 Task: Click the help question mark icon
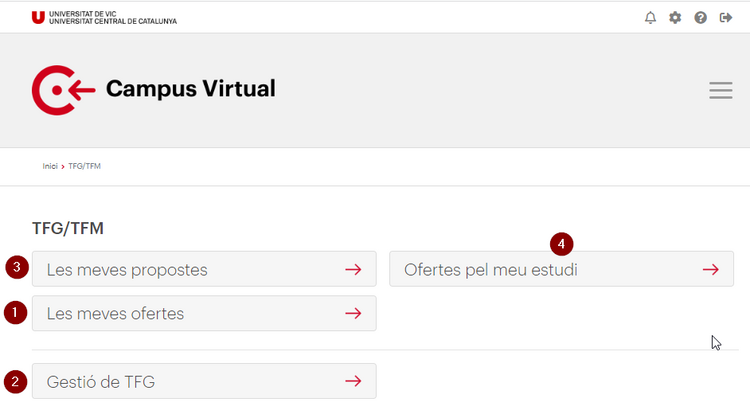pyautogui.click(x=700, y=18)
